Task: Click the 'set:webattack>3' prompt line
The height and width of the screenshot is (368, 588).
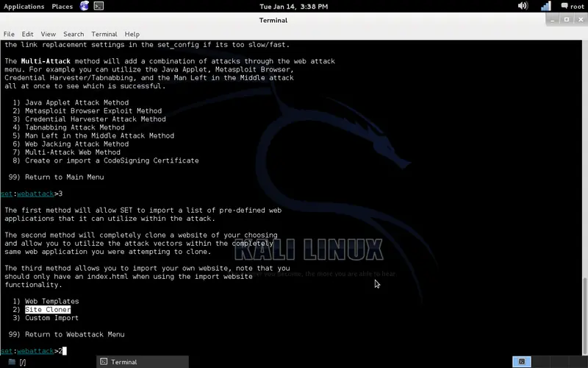Action: pyautogui.click(x=32, y=194)
